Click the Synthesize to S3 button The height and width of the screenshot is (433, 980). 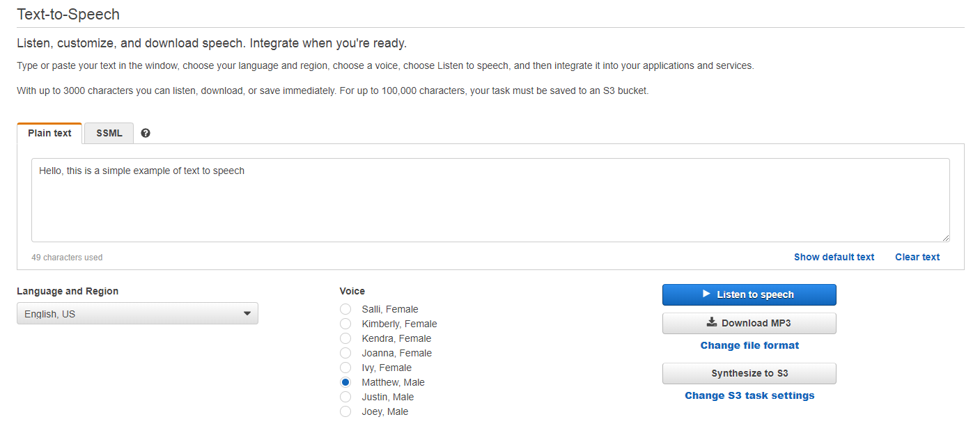(x=749, y=373)
